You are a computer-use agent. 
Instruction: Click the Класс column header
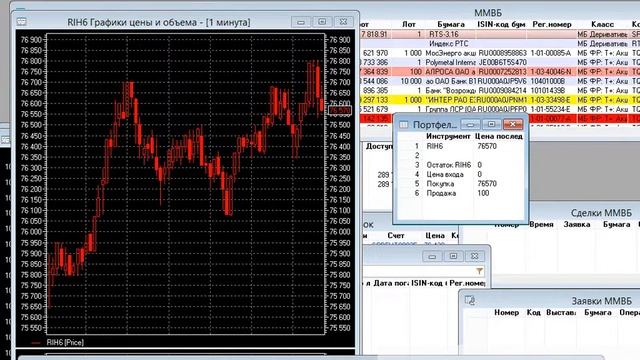click(602, 24)
